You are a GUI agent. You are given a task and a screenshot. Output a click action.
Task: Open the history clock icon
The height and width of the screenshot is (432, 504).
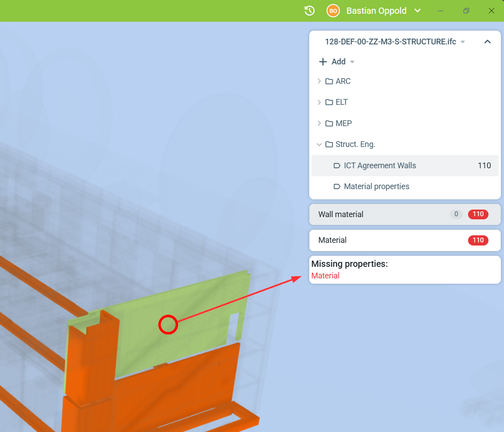click(310, 11)
